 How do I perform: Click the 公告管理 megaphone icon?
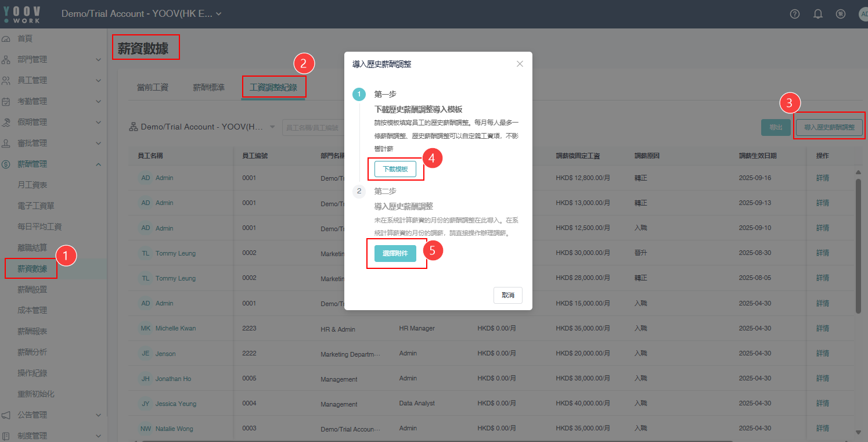6,415
